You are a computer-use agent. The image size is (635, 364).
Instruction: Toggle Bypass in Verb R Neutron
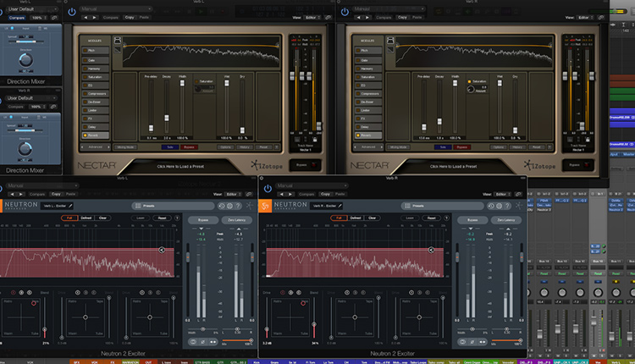point(472,220)
